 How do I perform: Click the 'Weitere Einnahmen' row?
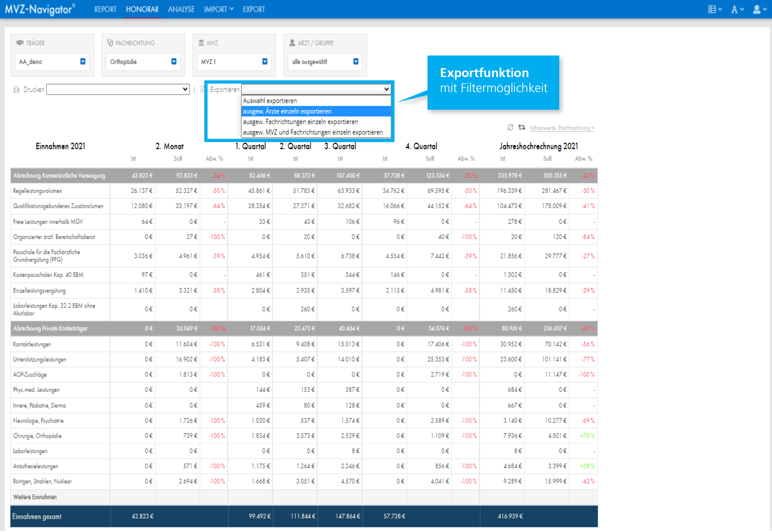point(304,497)
